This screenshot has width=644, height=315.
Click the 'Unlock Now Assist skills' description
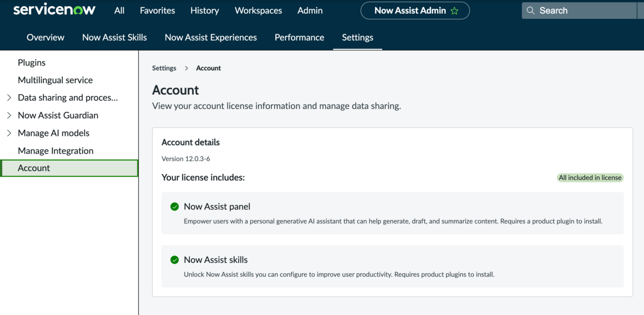(339, 275)
